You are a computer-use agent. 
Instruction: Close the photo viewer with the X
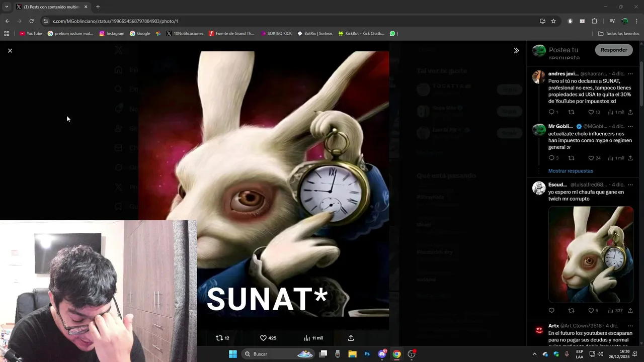[x=10, y=50]
